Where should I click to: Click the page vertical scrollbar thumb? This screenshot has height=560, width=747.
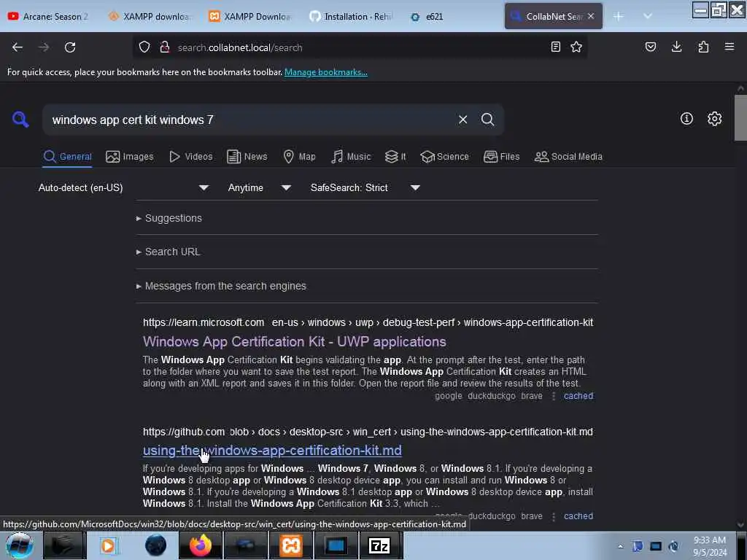tap(740, 117)
